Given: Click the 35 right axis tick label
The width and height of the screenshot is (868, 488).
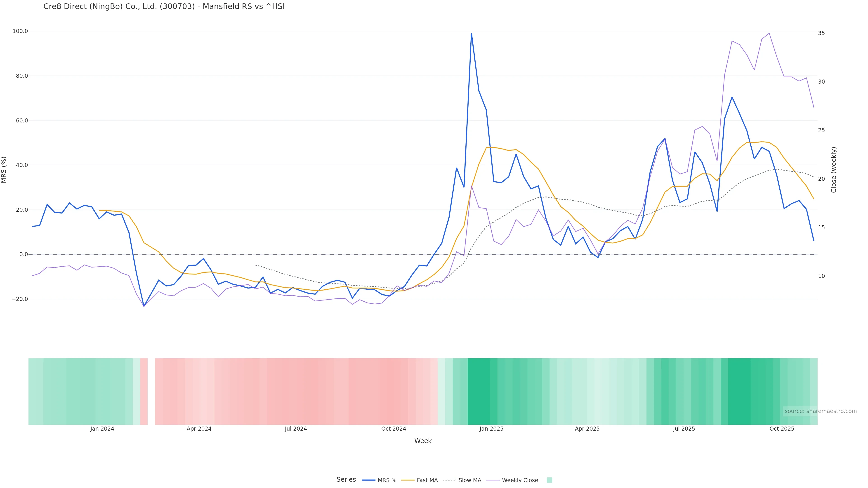Looking at the screenshot, I should click(821, 33).
